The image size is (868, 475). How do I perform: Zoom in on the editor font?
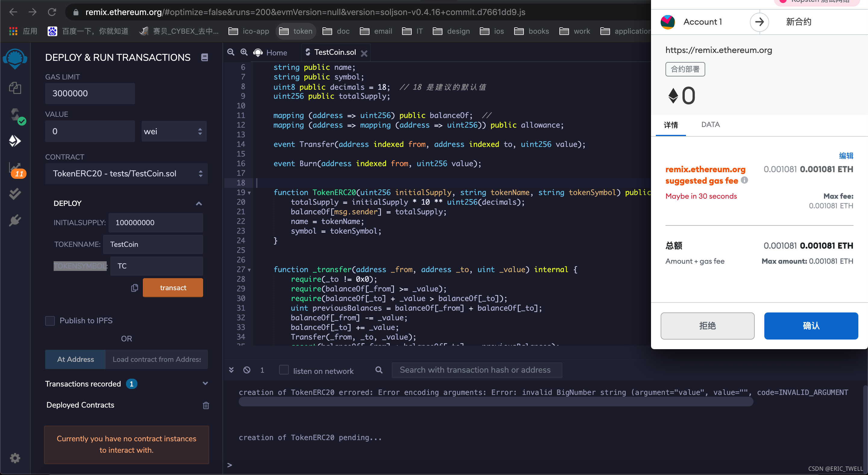pos(244,52)
